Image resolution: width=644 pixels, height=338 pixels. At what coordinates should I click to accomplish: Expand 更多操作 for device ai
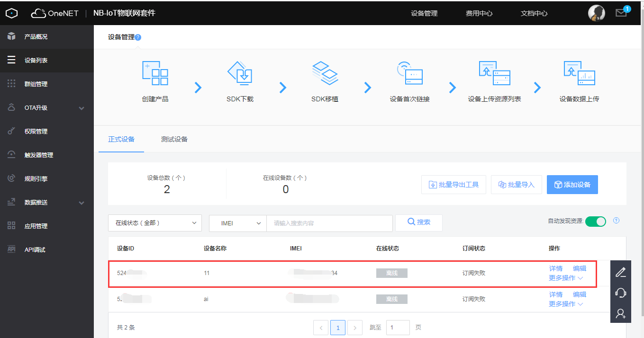coord(566,304)
